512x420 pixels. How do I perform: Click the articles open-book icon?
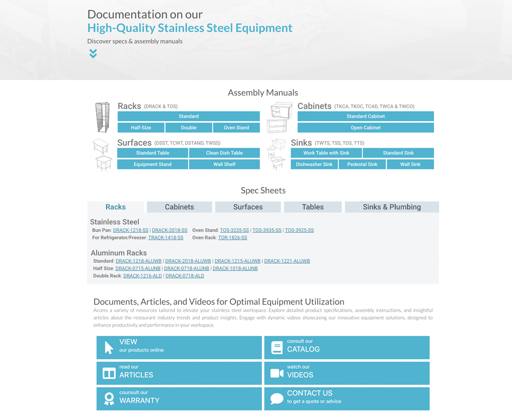click(x=109, y=373)
